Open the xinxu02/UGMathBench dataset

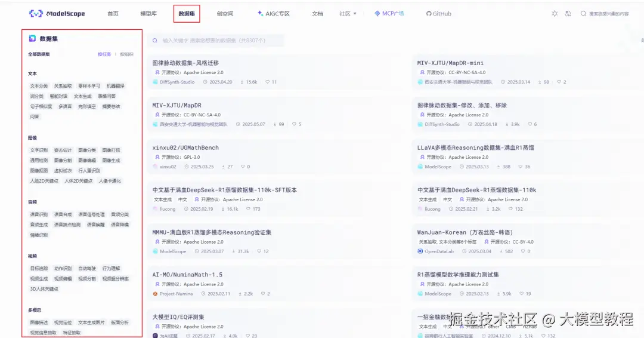click(x=185, y=148)
